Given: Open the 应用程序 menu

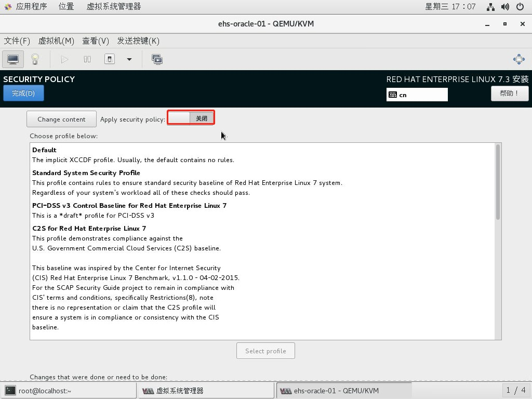Looking at the screenshot, I should pyautogui.click(x=31, y=6).
